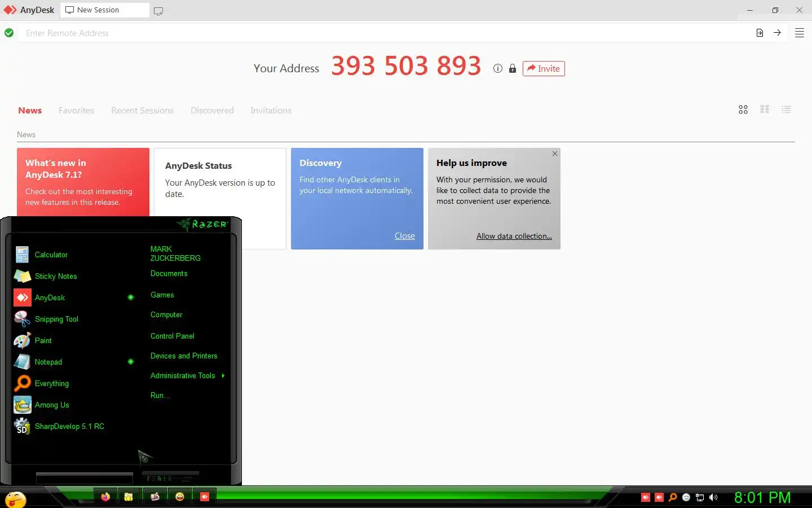Open Firefox from the taskbar
The width and height of the screenshot is (812, 508).
coord(105,497)
